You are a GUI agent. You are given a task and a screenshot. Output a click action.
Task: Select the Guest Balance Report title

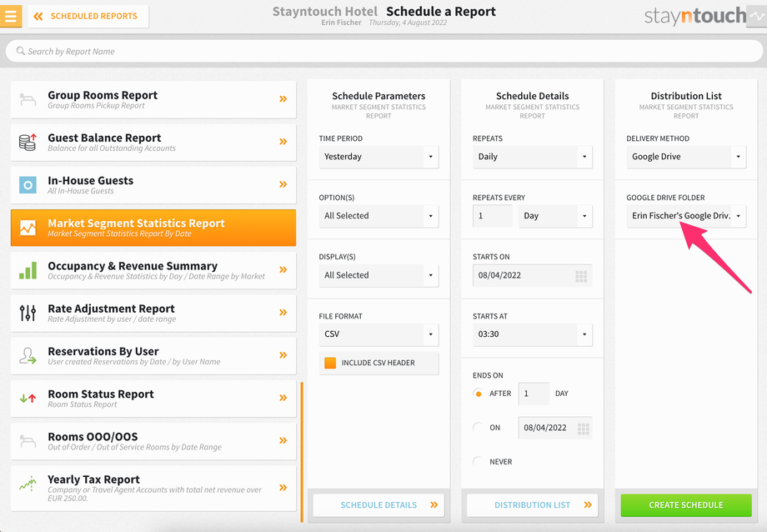tap(104, 138)
